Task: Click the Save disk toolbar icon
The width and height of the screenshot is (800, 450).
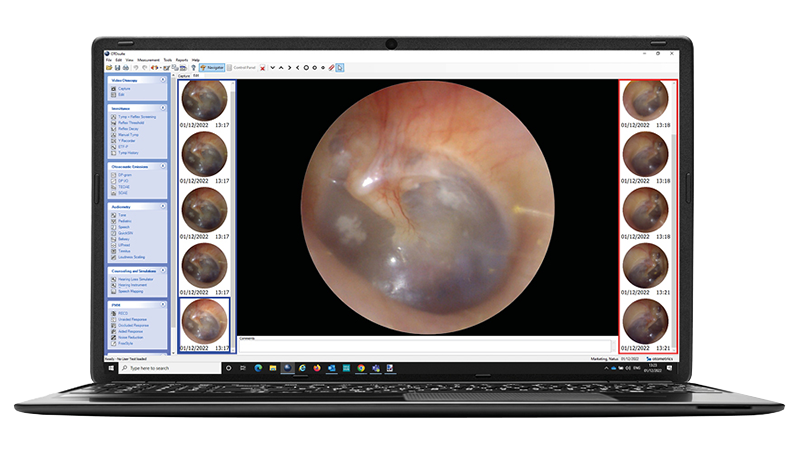Action: 116,68
